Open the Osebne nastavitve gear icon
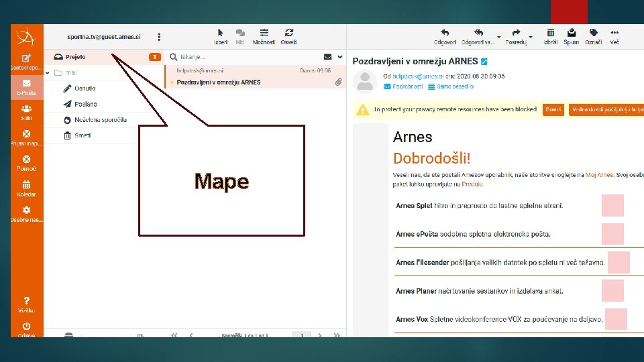Screen dimensions: 644x362 click(x=26, y=210)
